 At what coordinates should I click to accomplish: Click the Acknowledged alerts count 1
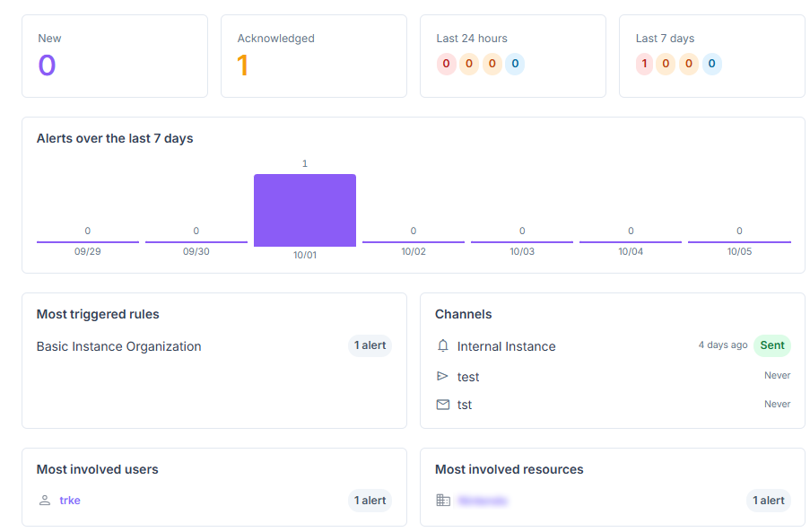243,65
